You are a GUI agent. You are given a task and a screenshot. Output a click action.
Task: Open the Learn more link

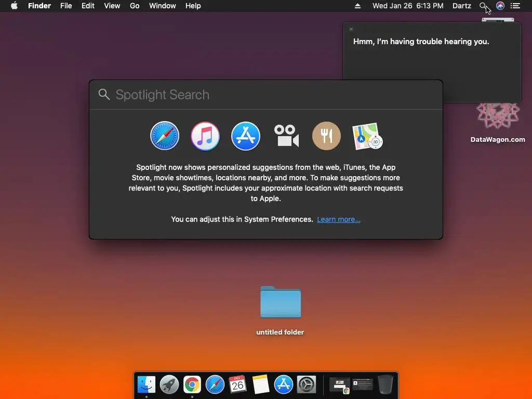pos(339,219)
